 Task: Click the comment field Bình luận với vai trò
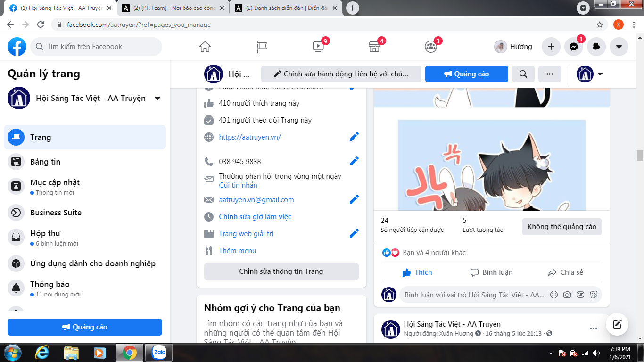pyautogui.click(x=474, y=295)
